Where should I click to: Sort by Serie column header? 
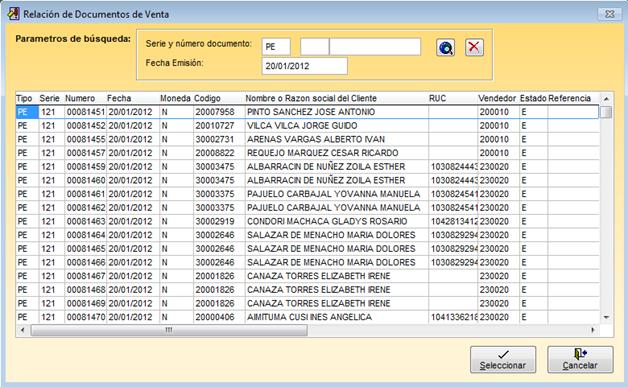click(50, 98)
